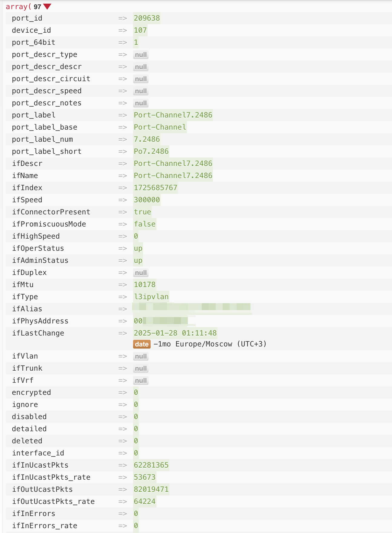Click the null badge for port_descr_notes
Image resolution: width=392 pixels, height=533 pixels.
pyautogui.click(x=141, y=103)
